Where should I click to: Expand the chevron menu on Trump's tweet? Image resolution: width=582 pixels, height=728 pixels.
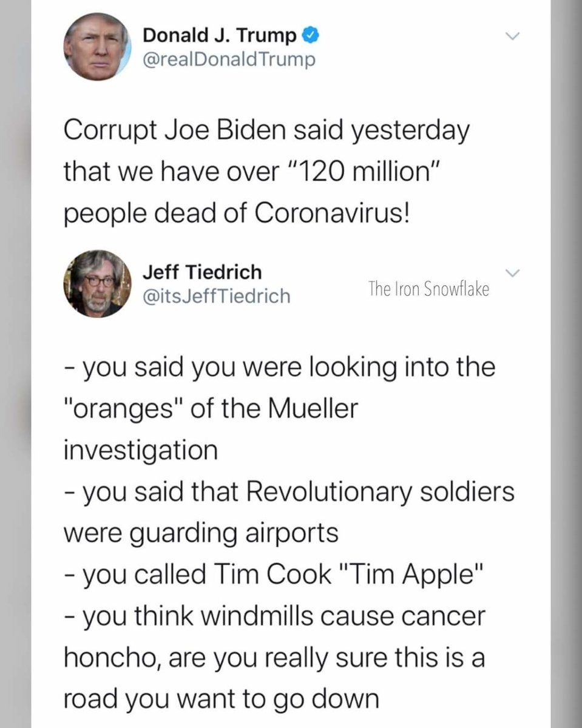coord(513,36)
